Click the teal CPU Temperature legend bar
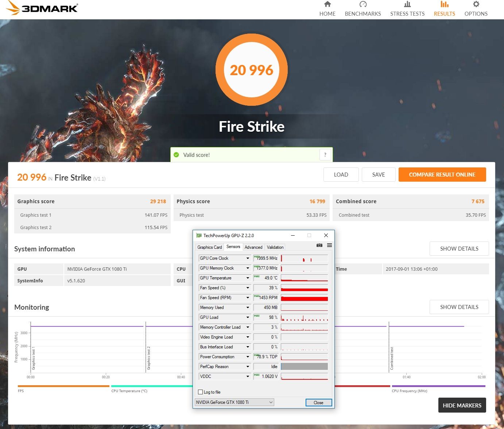The width and height of the screenshot is (504, 429). pyautogui.click(x=152, y=386)
